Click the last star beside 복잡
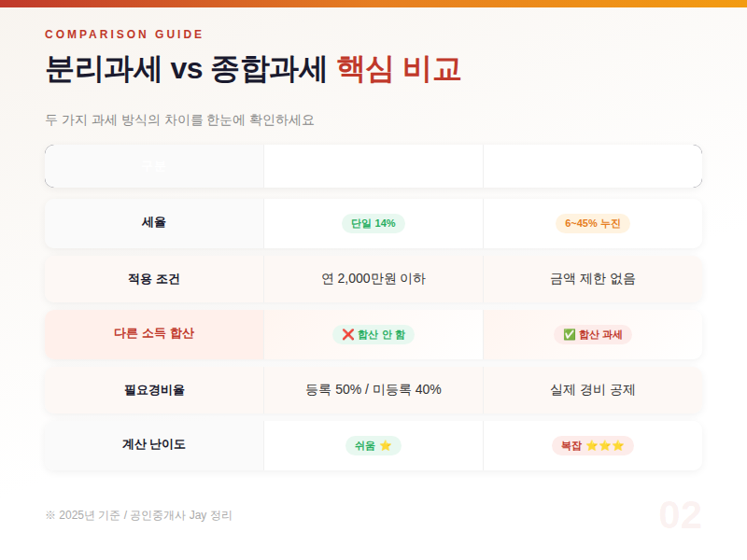This screenshot has height=560, width=747. tap(618, 445)
